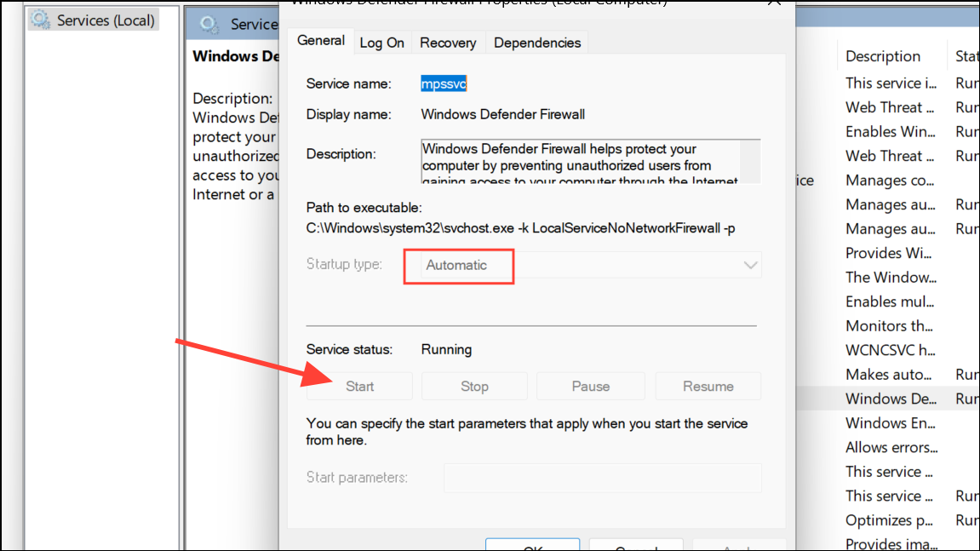
Task: Select the 'This service i...' service row
Action: pos(891,83)
